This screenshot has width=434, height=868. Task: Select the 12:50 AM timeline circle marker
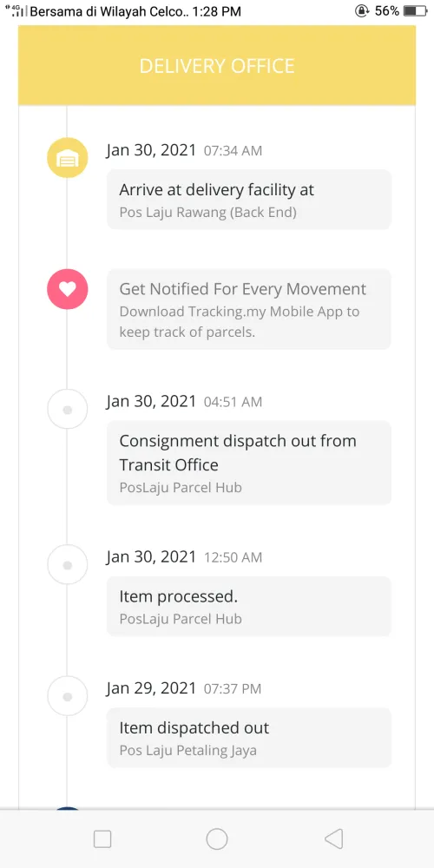tap(68, 565)
